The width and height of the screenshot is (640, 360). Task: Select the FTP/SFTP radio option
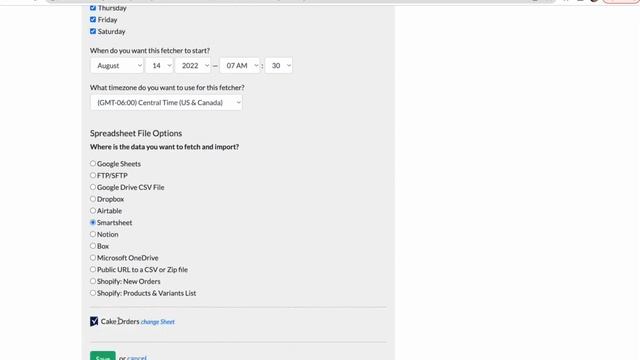click(93, 175)
